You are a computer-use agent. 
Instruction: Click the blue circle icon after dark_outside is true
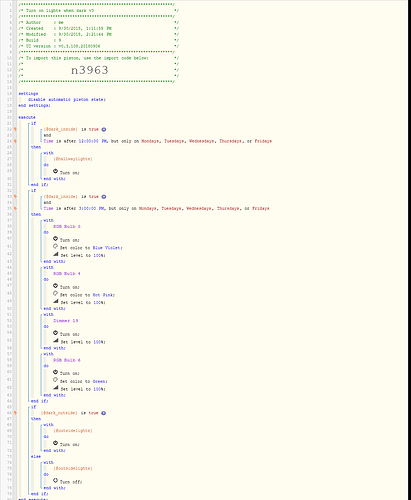[104, 413]
